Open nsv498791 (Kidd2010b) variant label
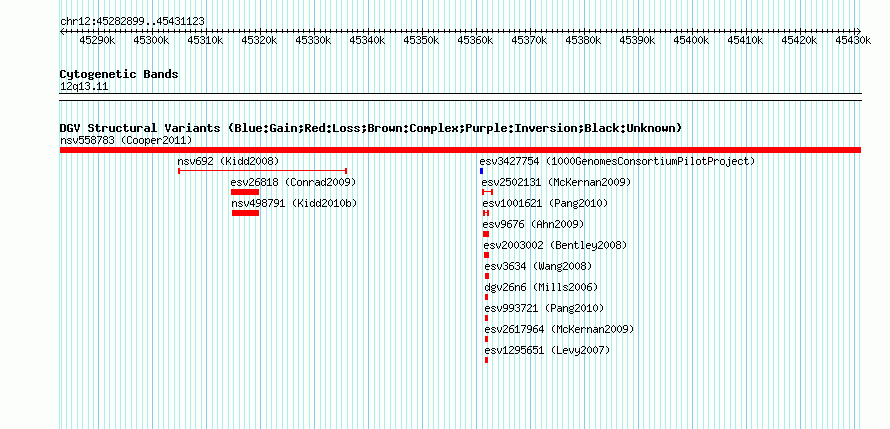This screenshot has height=429, width=890. pyautogui.click(x=295, y=203)
